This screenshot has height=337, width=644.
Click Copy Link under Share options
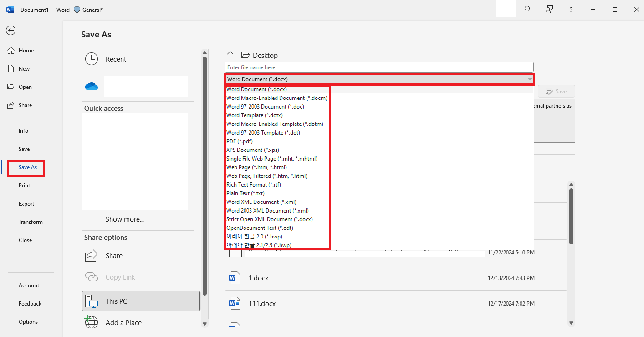tap(120, 277)
